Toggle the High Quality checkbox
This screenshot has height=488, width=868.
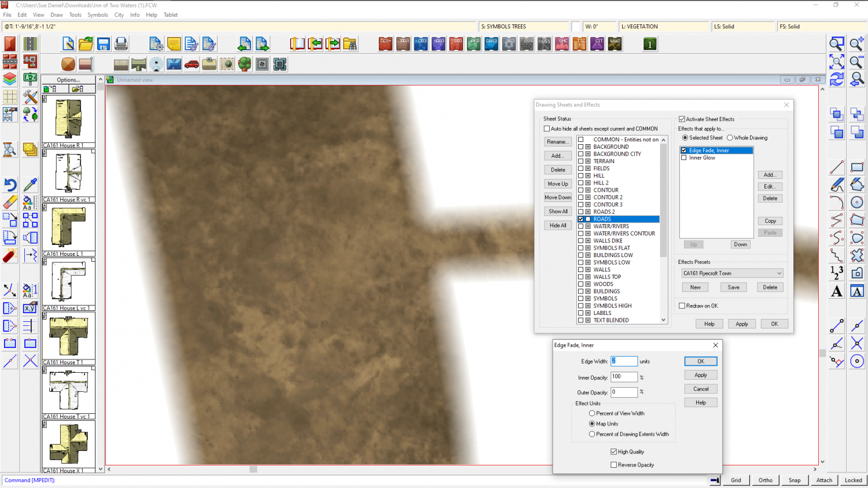click(x=614, y=452)
